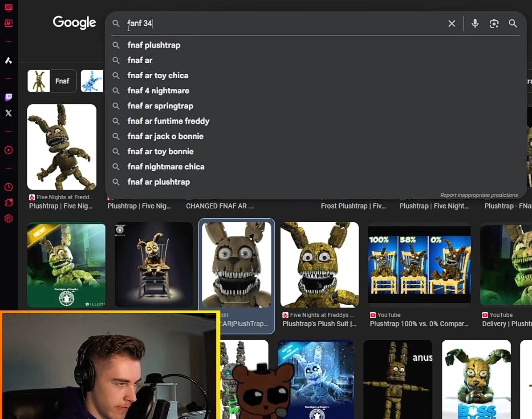Click topmost red striped sidebar icon
Screen dimensions: 532x419
(x=8, y=7)
